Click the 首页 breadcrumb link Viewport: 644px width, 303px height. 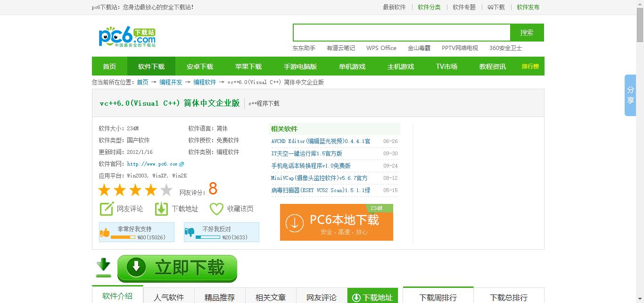point(143,82)
